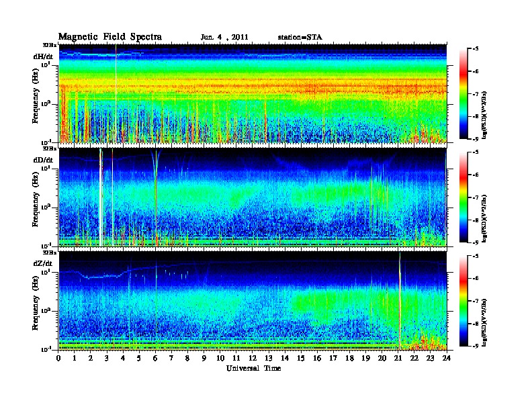This screenshot has height=411, width=532.
Task: Click hour "4" on the time axis
Action: pyautogui.click(x=123, y=358)
